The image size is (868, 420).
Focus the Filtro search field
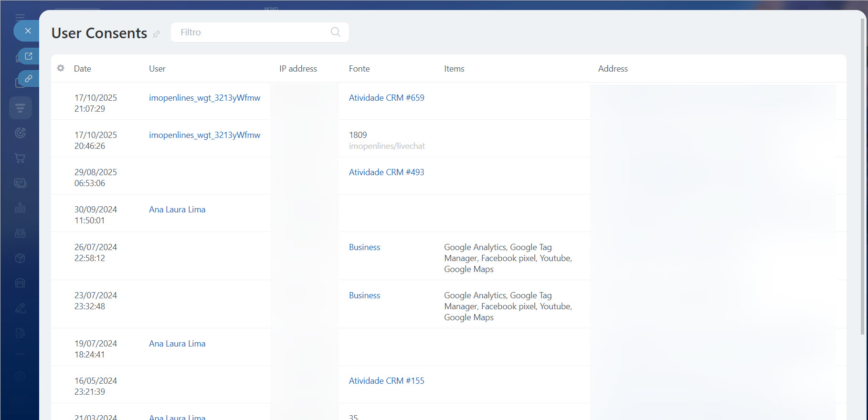coord(253,32)
